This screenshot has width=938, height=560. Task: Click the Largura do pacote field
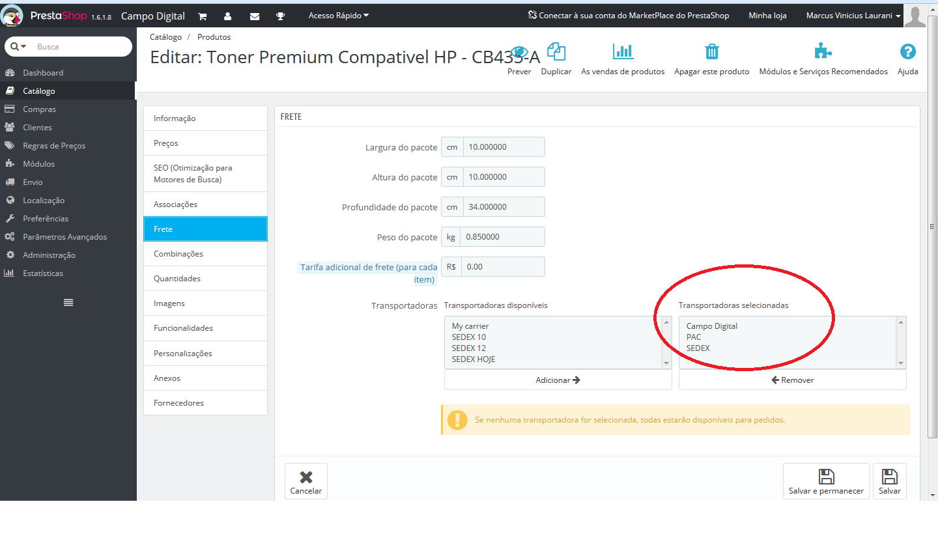pyautogui.click(x=504, y=147)
